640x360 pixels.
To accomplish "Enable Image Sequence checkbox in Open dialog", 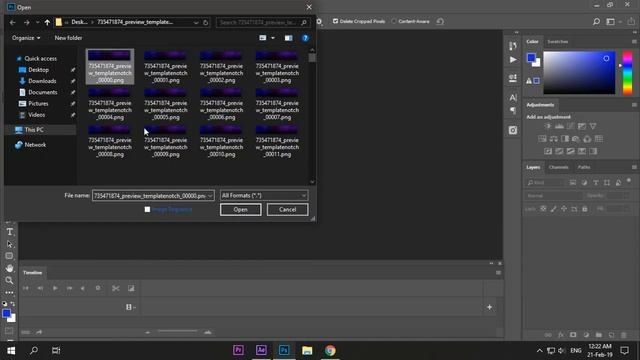I will [x=147, y=209].
